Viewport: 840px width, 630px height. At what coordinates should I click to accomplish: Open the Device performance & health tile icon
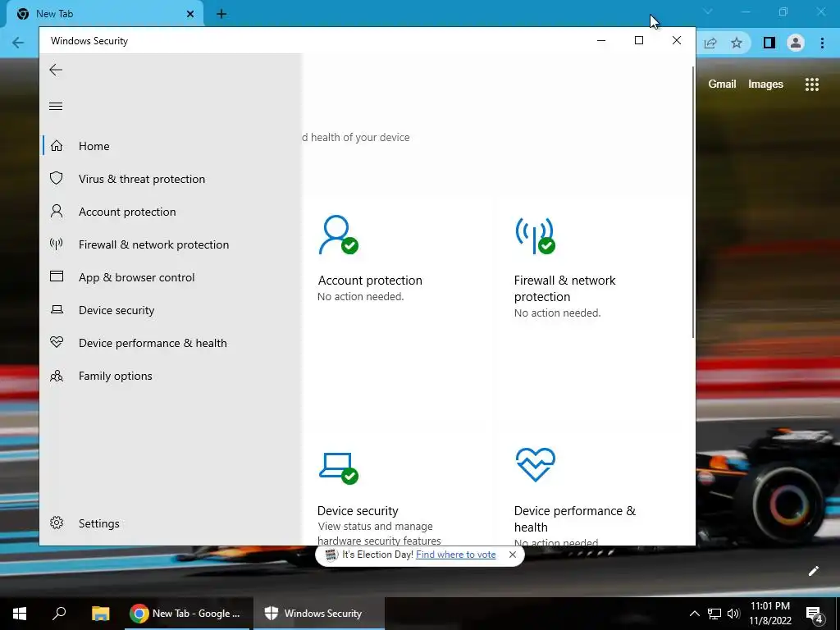point(535,464)
